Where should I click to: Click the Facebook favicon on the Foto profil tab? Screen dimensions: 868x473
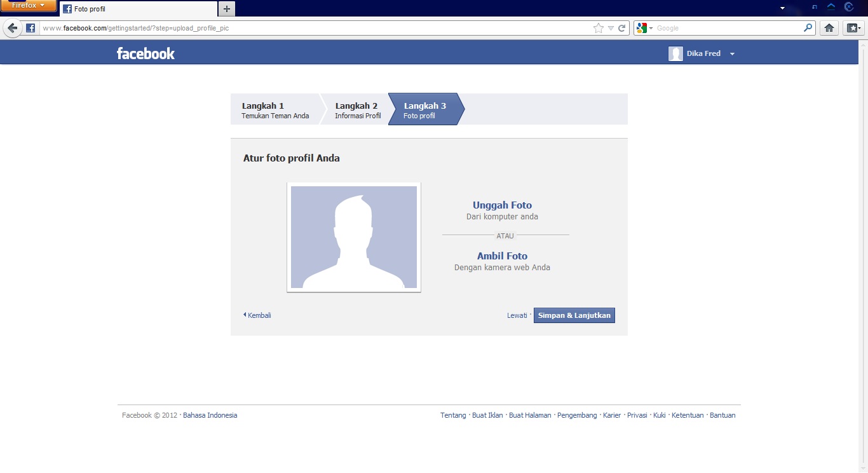coord(67,9)
